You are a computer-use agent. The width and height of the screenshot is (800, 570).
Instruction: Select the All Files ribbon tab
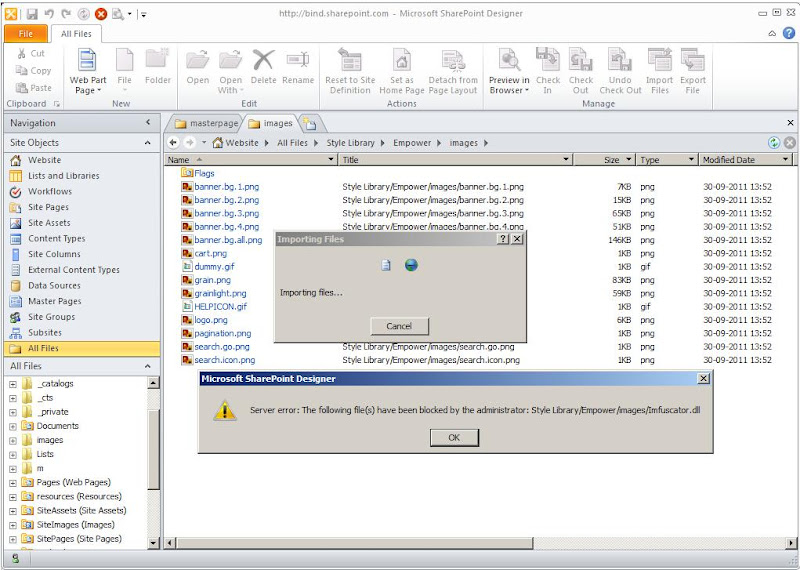(76, 34)
